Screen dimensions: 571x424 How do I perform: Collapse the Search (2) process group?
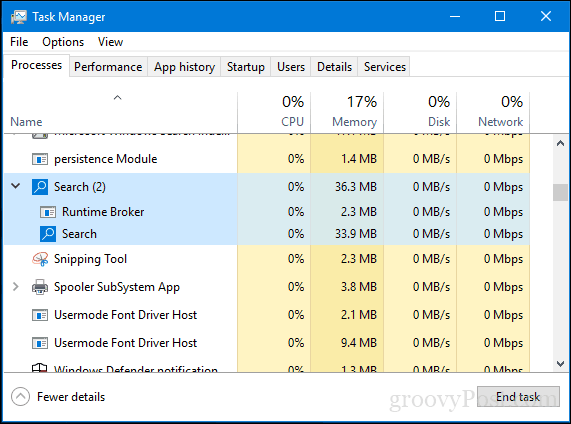click(16, 186)
